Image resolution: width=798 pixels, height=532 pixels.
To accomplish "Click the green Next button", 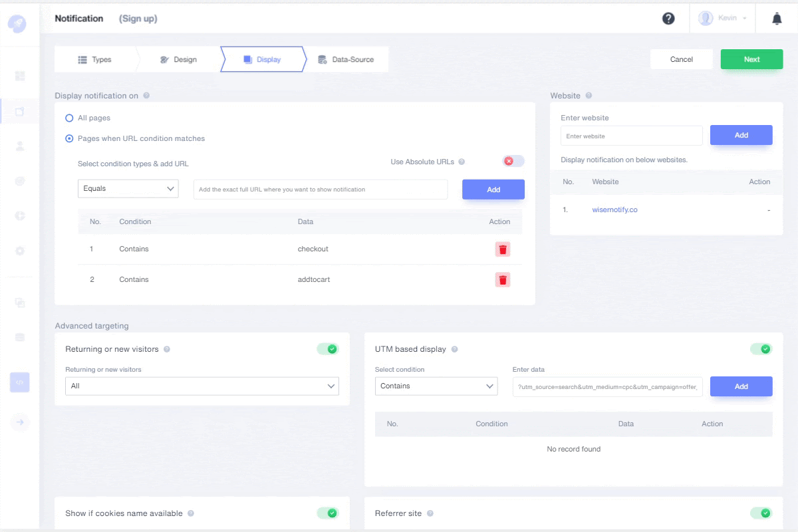I will (751, 59).
